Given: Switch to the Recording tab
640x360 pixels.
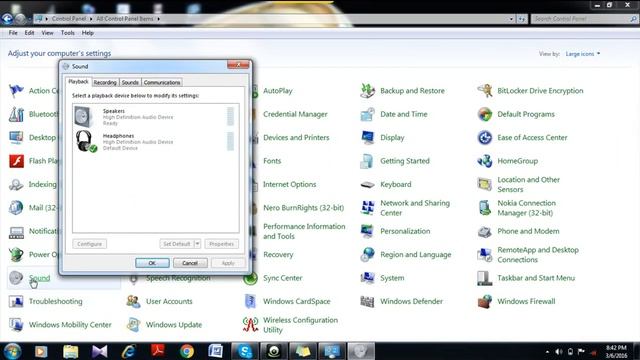Looking at the screenshot, I should click(105, 82).
